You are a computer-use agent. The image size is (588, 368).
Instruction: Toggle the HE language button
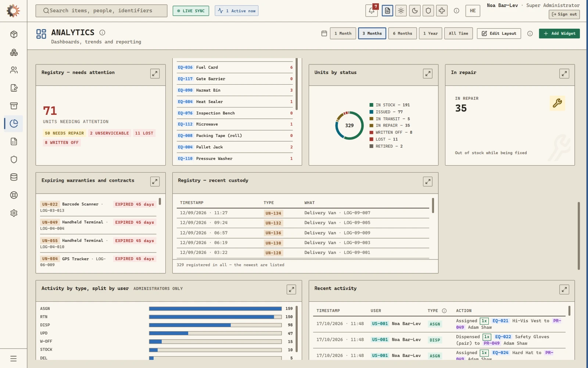[473, 11]
